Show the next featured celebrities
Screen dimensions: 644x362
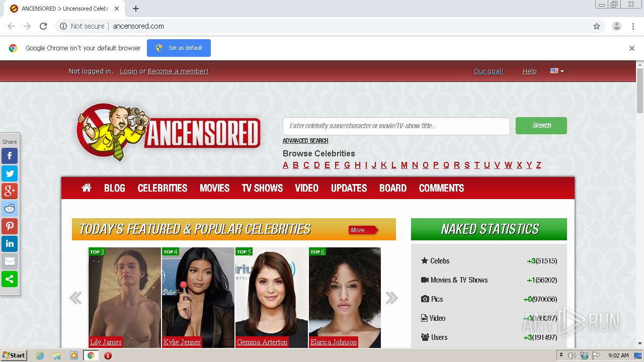pos(391,298)
